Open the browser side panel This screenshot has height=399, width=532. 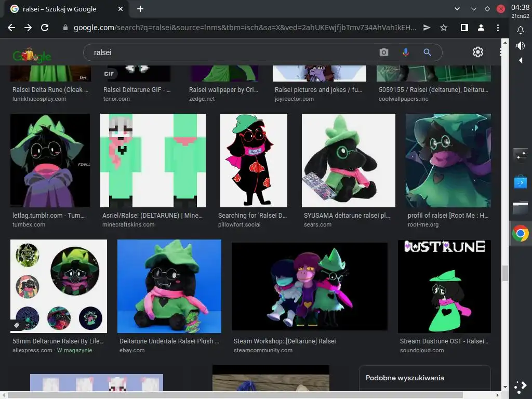(x=464, y=28)
